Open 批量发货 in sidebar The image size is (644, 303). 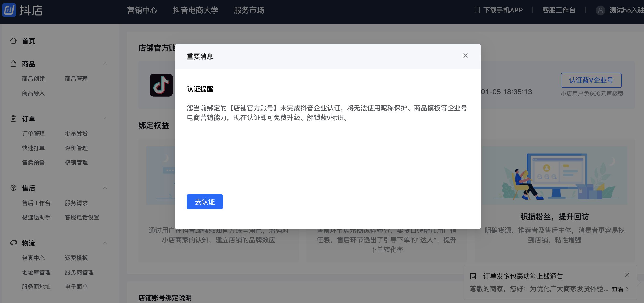coord(76,134)
